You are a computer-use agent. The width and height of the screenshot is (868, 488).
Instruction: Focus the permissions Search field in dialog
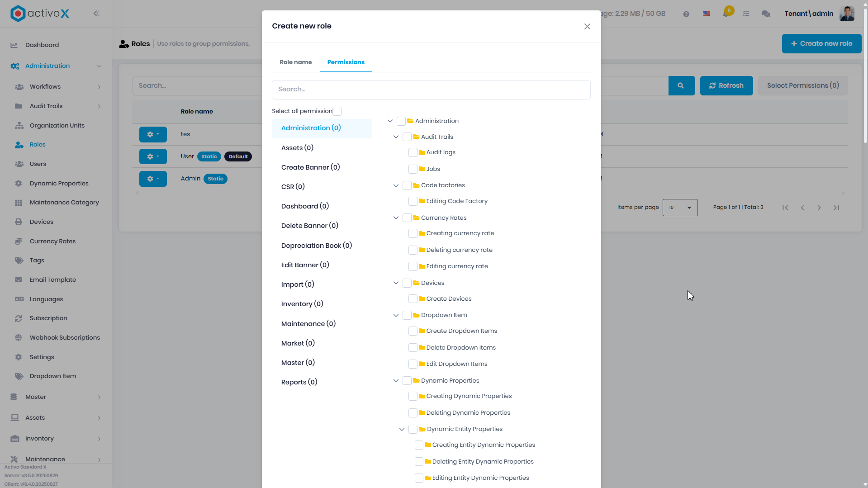coord(431,90)
